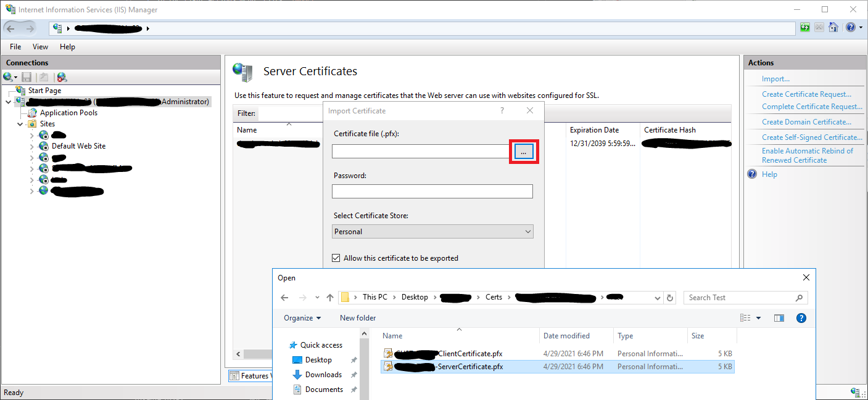Click the Default Web Site globe icon
Screen dimensions: 868x400
pos(43,146)
